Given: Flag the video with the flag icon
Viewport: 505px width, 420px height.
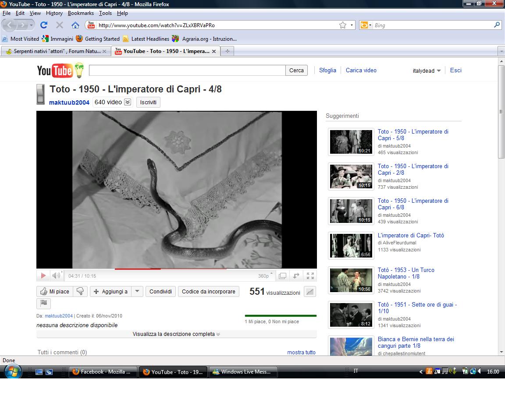Looking at the screenshot, I should click(43, 303).
